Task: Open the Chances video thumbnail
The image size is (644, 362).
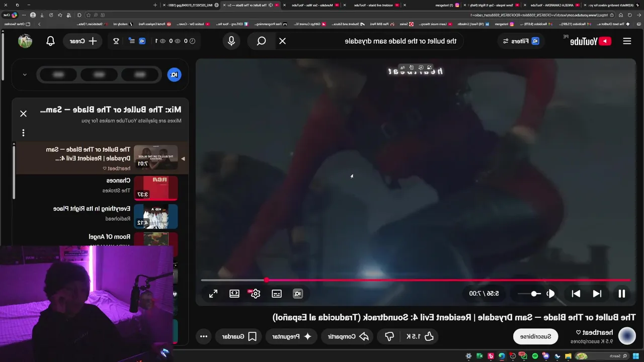Action: point(155,188)
